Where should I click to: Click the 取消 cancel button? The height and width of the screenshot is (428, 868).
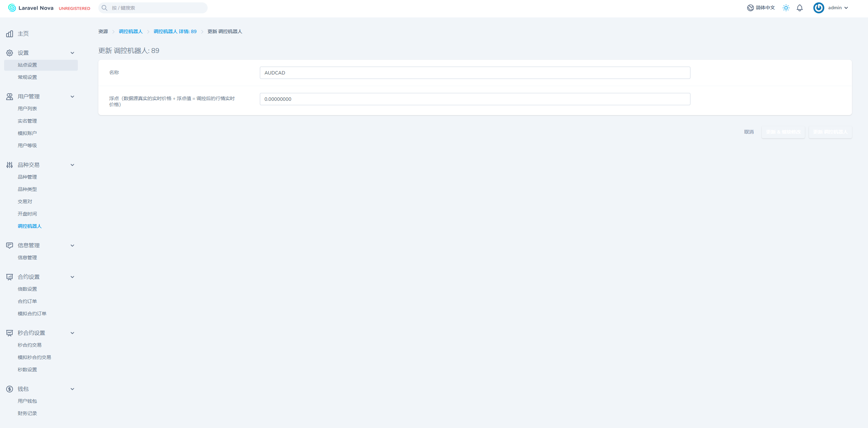pyautogui.click(x=749, y=132)
